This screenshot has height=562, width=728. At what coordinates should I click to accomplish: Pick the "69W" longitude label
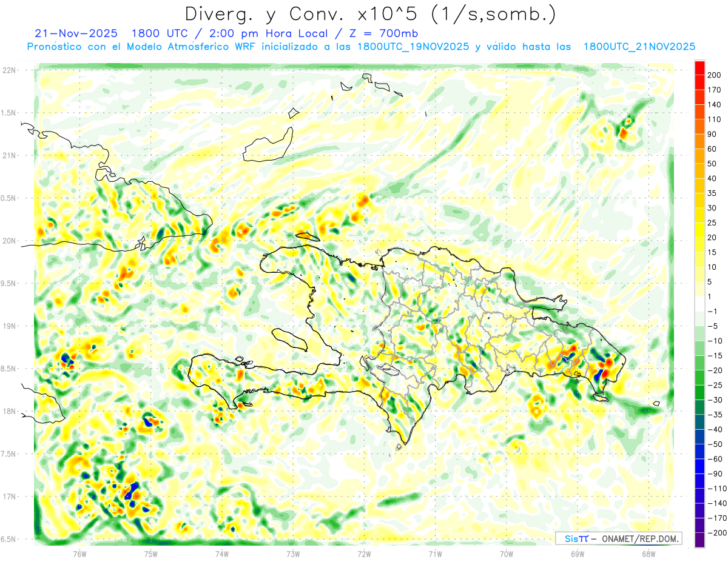(578, 554)
